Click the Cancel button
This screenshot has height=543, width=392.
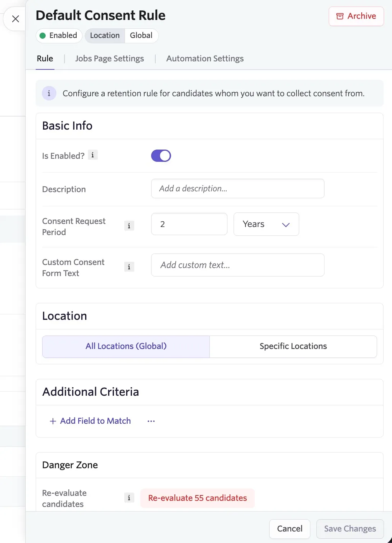coord(290,529)
